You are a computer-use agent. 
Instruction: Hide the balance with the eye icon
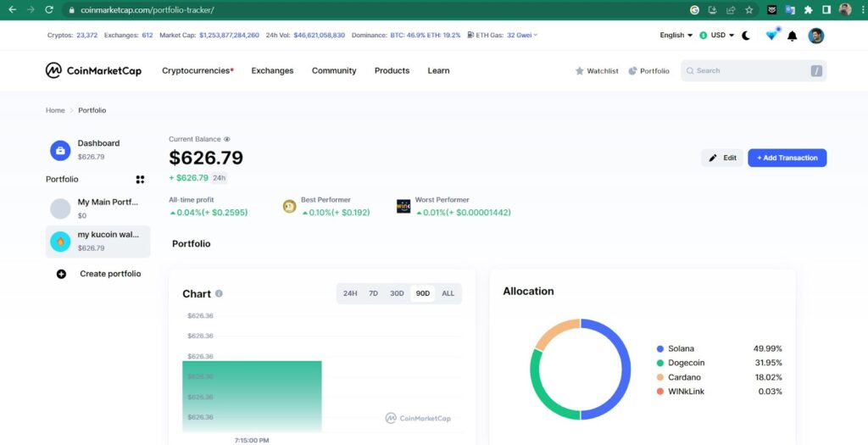point(227,140)
